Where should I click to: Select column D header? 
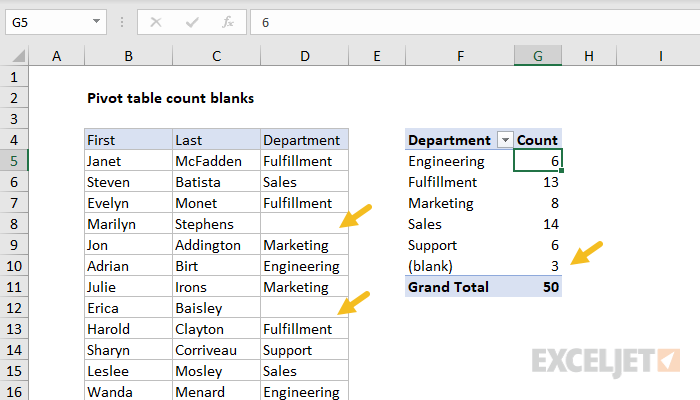[304, 56]
